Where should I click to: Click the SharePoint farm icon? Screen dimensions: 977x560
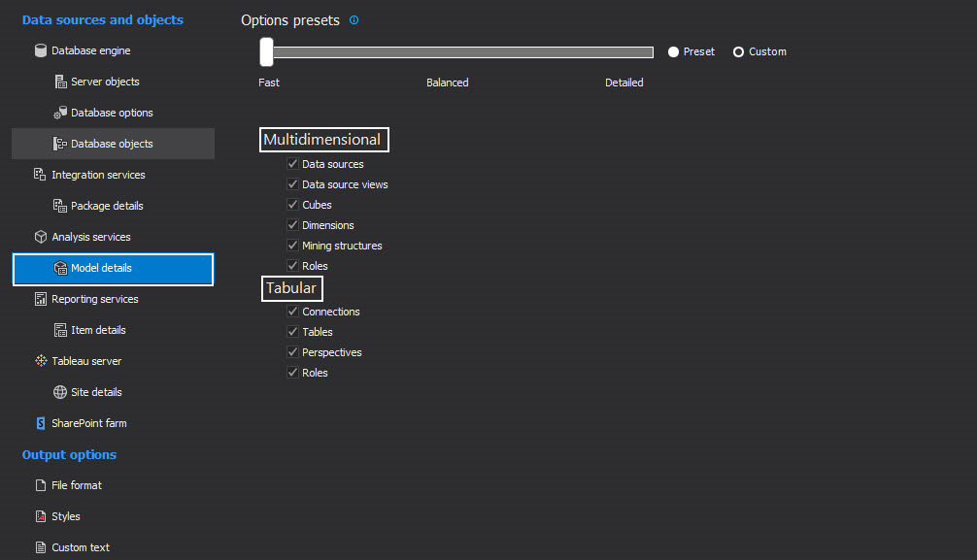point(40,423)
